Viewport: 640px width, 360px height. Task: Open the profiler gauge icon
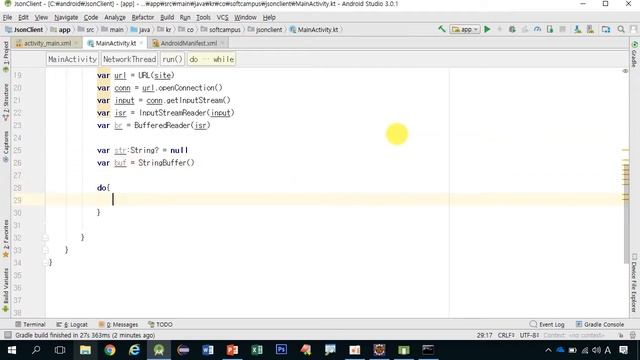coord(538,29)
